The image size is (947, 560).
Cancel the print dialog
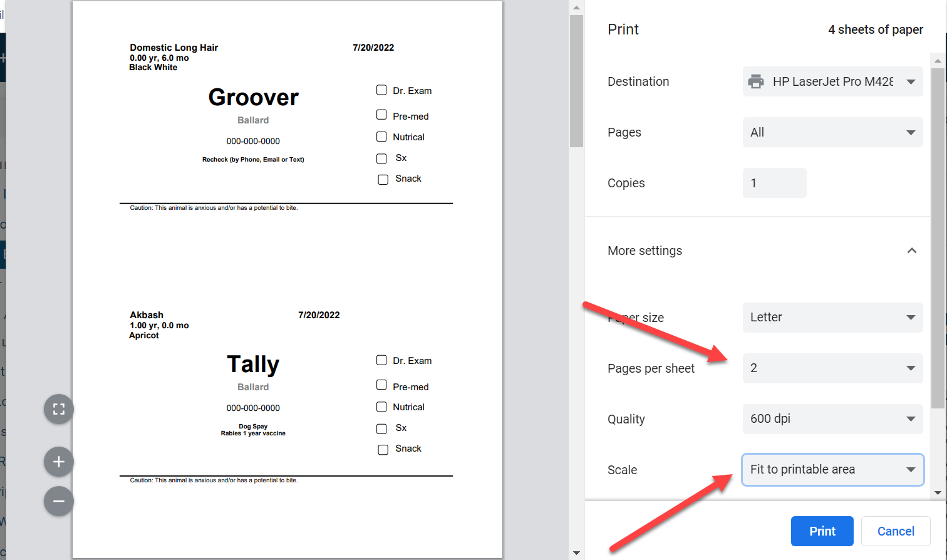point(895,531)
